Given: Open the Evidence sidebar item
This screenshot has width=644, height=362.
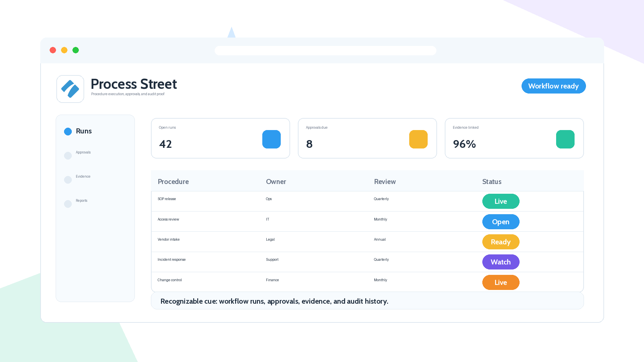Looking at the screenshot, I should tap(83, 176).
